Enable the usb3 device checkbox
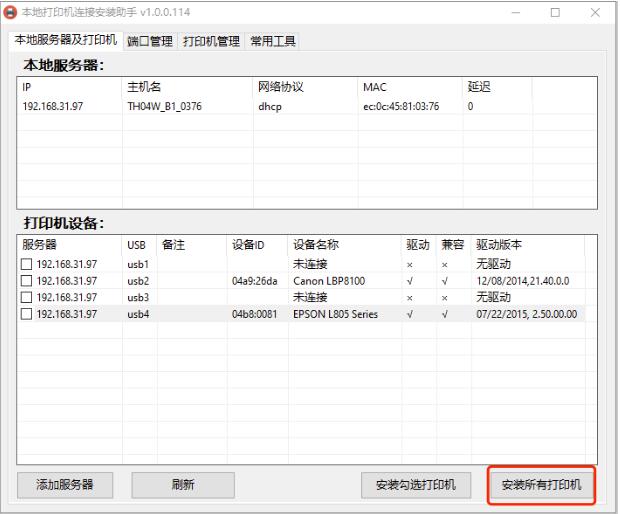 click(x=27, y=297)
